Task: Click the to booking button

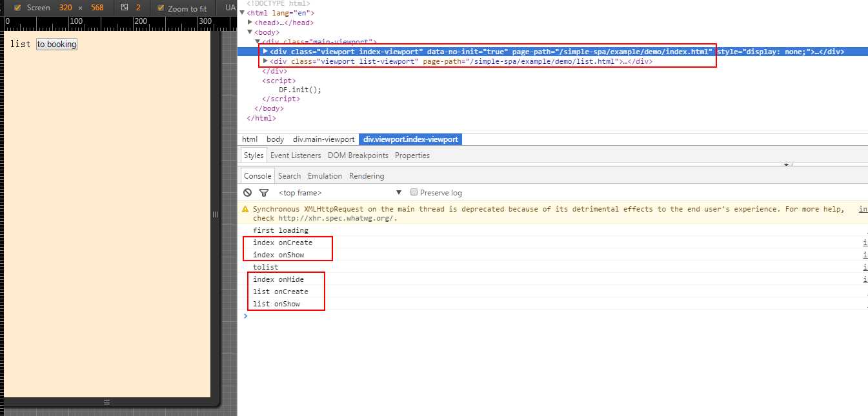Action: 57,44
